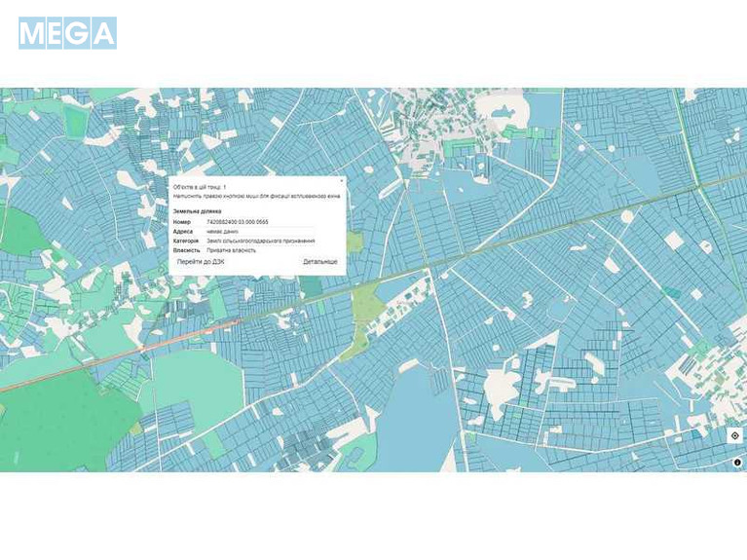The width and height of the screenshot is (747, 560).
Task: Open the map info icon in the corner
Action: (x=736, y=463)
